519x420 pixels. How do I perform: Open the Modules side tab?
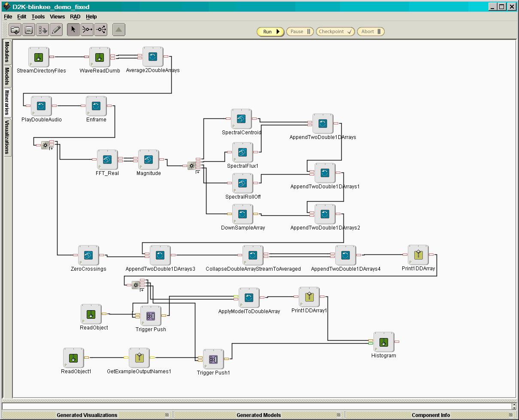tap(7, 52)
